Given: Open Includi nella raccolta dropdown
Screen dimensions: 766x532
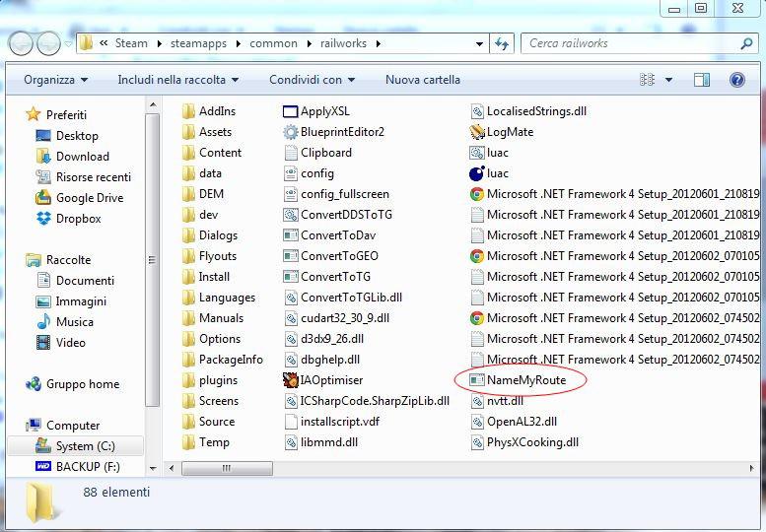Looking at the screenshot, I should click(177, 80).
